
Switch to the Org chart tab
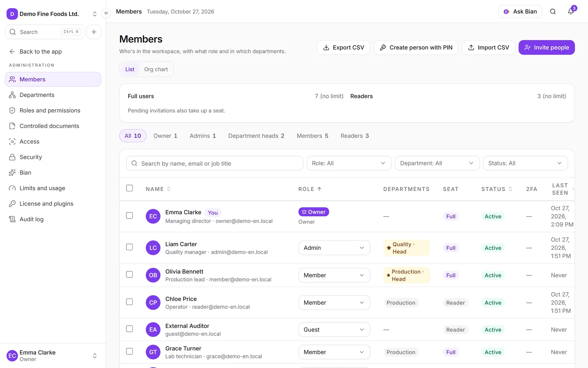coord(156,69)
